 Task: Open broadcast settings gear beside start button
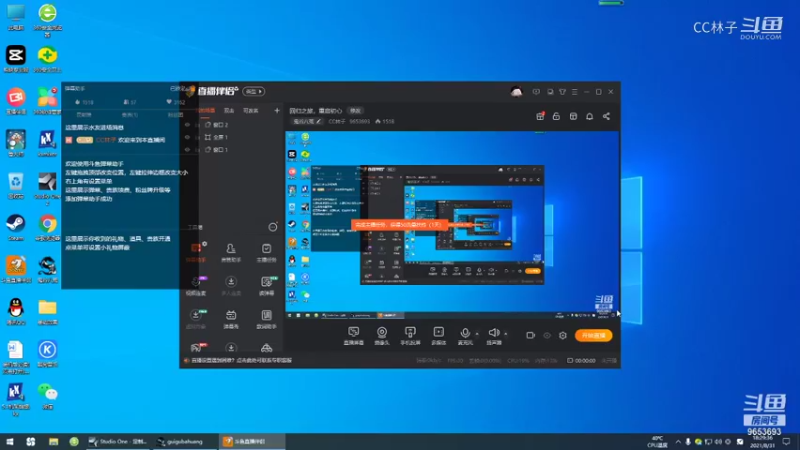tap(563, 336)
